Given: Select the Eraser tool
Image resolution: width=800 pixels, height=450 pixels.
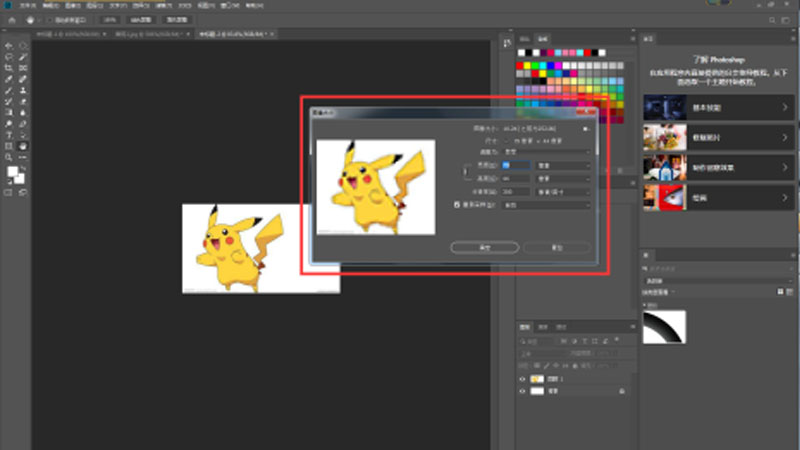Looking at the screenshot, I should point(23,102).
